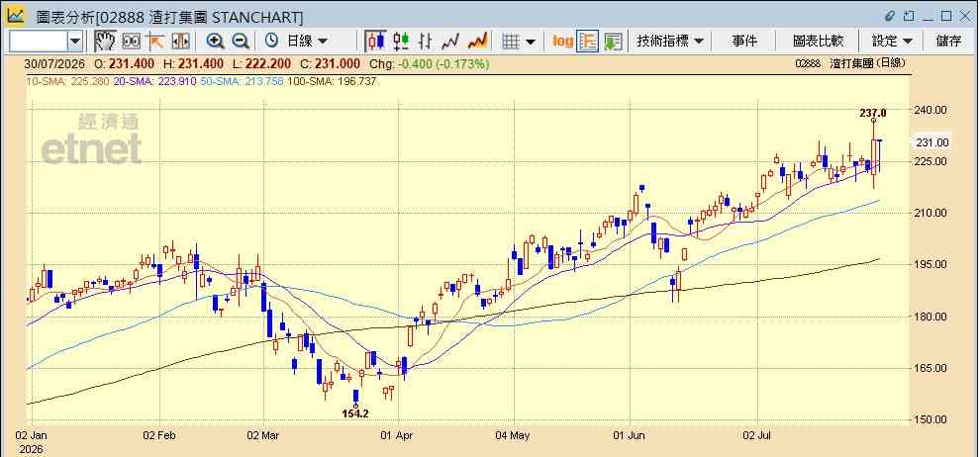Click the 02 Jul date axis label
This screenshot has height=457, width=980.
[x=758, y=434]
